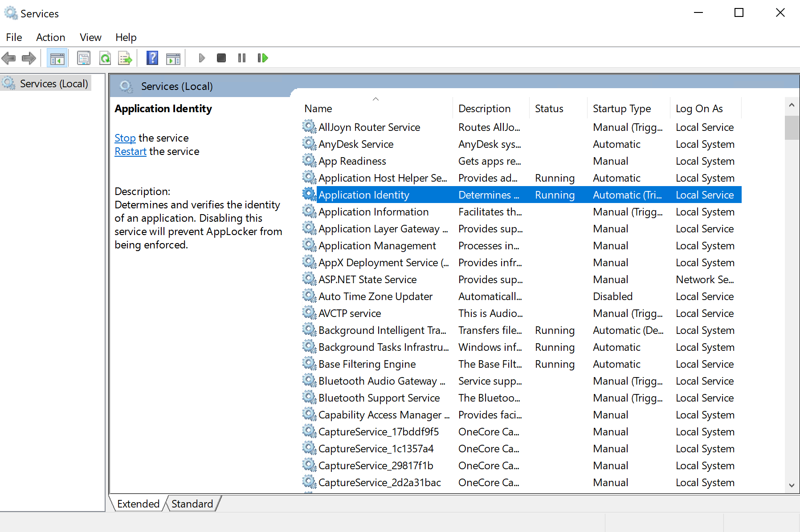This screenshot has height=532, width=800.
Task: Click the gear icon of Base Filtering Engine
Action: point(309,364)
